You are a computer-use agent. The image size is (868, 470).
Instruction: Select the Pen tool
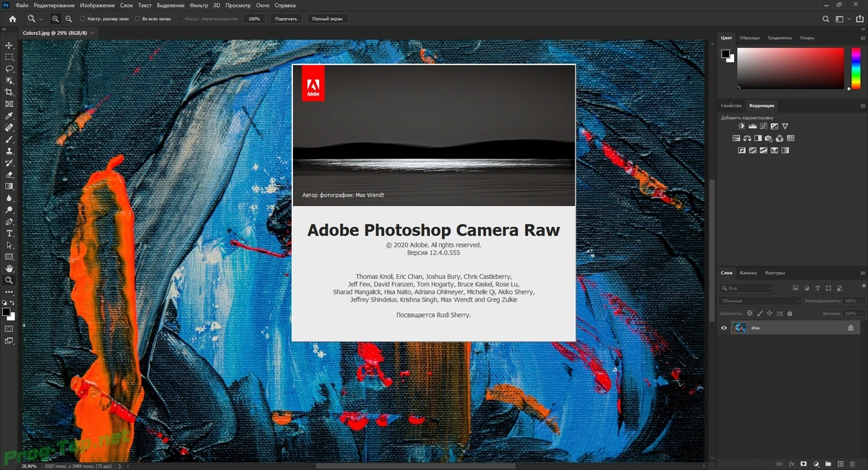coord(9,221)
